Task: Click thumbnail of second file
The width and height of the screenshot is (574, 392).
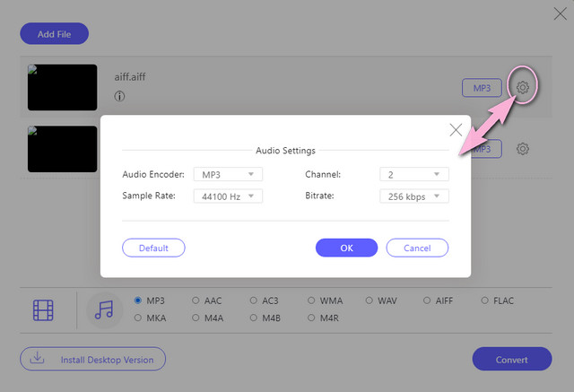Action: coord(62,149)
